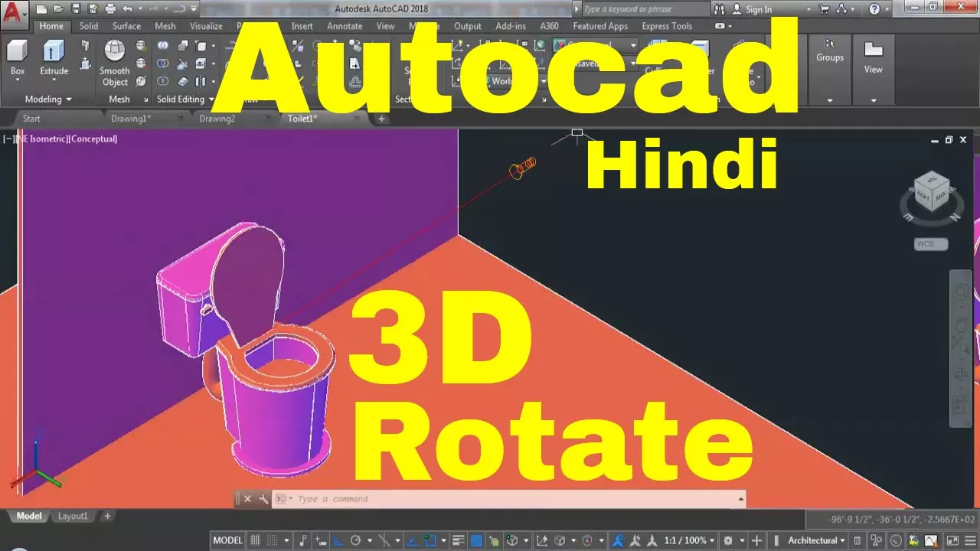Switch to the Surface ribbon tab
The image size is (980, 551).
click(126, 26)
